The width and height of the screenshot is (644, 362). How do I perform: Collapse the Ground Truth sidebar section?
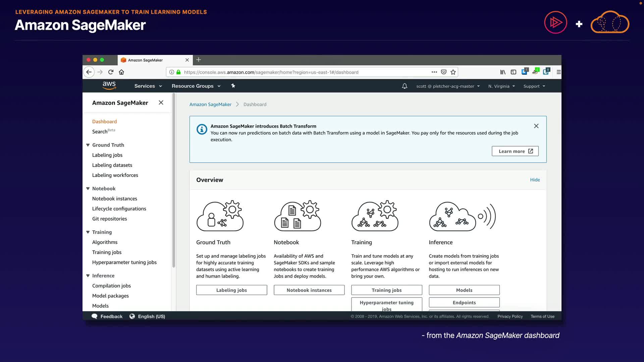(x=88, y=145)
